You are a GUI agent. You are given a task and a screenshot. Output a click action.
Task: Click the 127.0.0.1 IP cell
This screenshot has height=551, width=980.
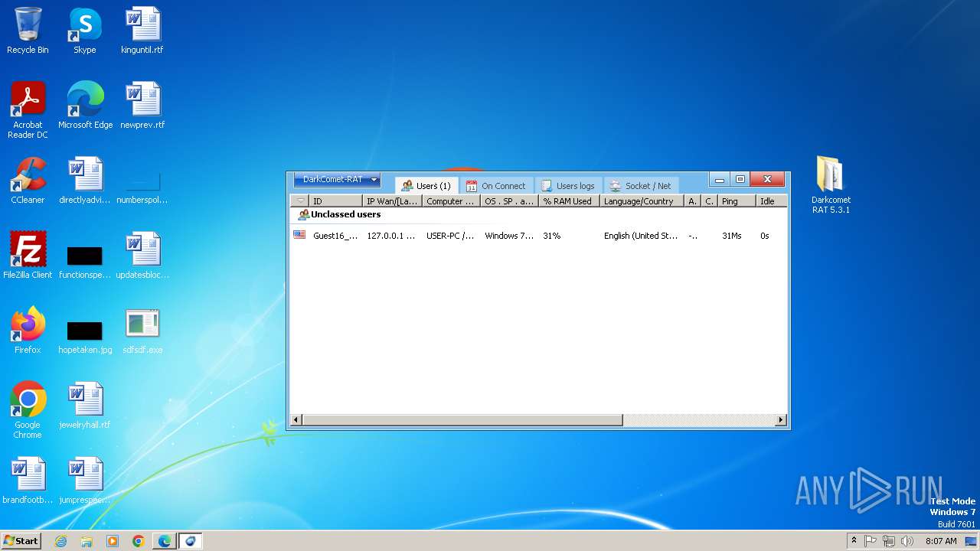click(x=390, y=236)
